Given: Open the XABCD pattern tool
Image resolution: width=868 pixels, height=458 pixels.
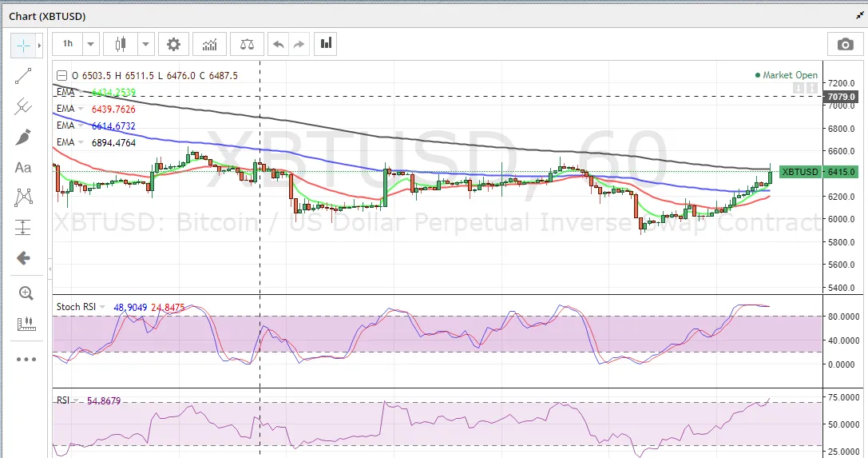Looking at the screenshot, I should [23, 197].
